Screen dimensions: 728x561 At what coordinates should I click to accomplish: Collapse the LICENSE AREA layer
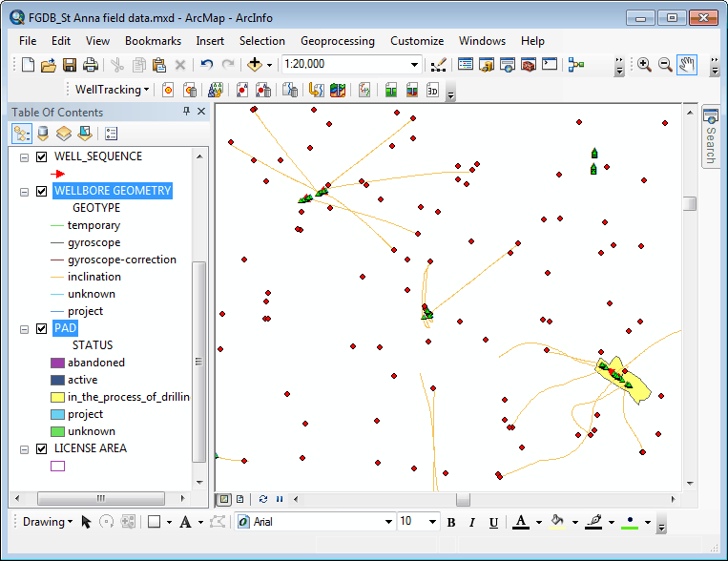click(24, 450)
